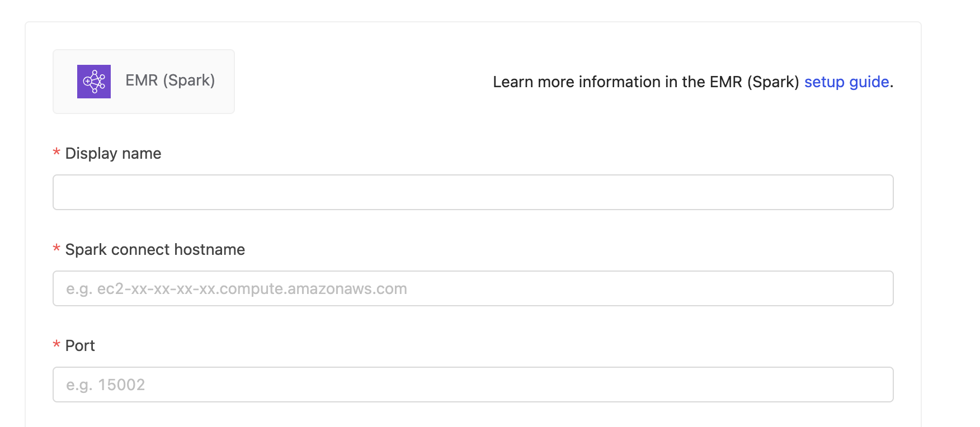Screen dimensions: 980x427
Task: Click the ec2 hostname placeholder example text
Action: coord(237,289)
